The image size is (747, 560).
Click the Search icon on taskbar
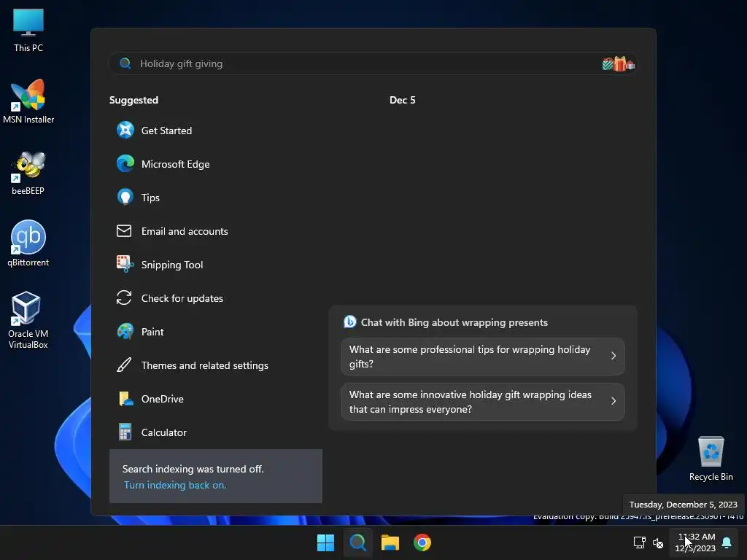pyautogui.click(x=357, y=542)
